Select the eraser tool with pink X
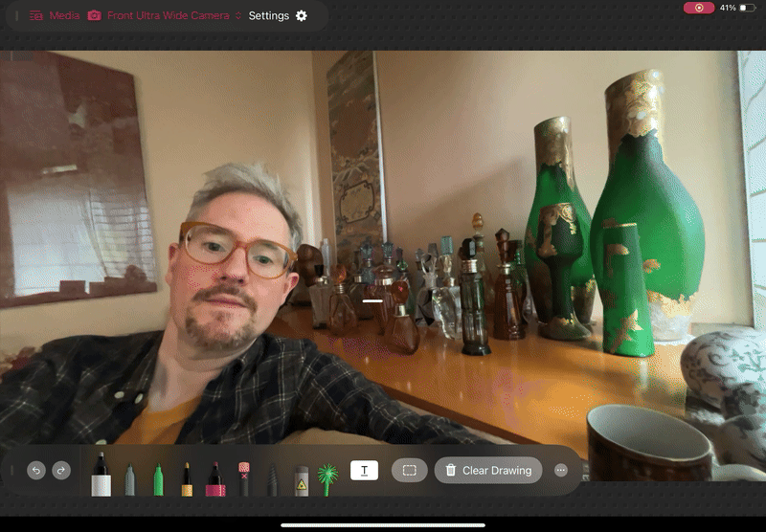Image resolution: width=766 pixels, height=532 pixels. pyautogui.click(x=244, y=478)
